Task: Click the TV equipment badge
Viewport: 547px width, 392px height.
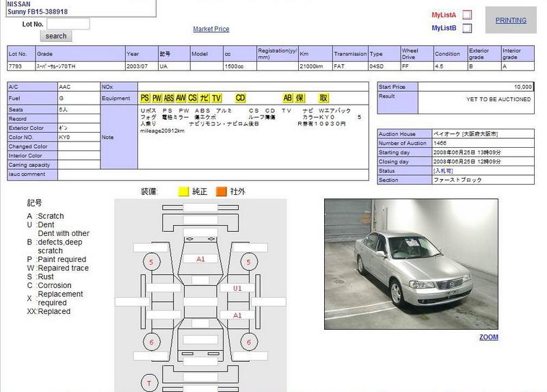Action: (x=216, y=99)
